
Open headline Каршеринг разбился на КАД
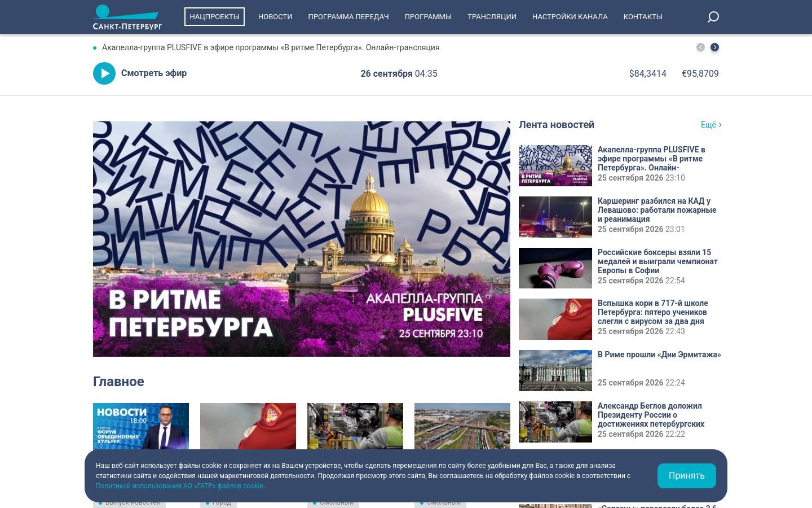click(x=657, y=210)
